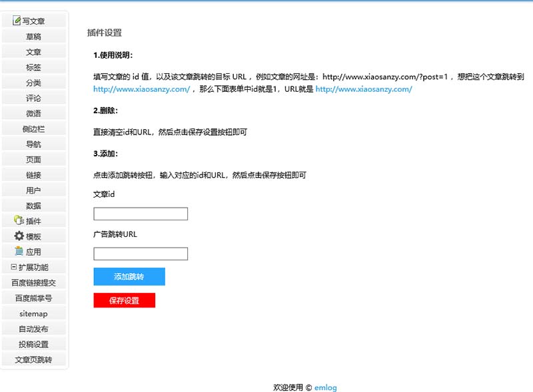The image size is (533, 392).
Task: Focus the 广告跳转URL input field
Action: pos(140,254)
